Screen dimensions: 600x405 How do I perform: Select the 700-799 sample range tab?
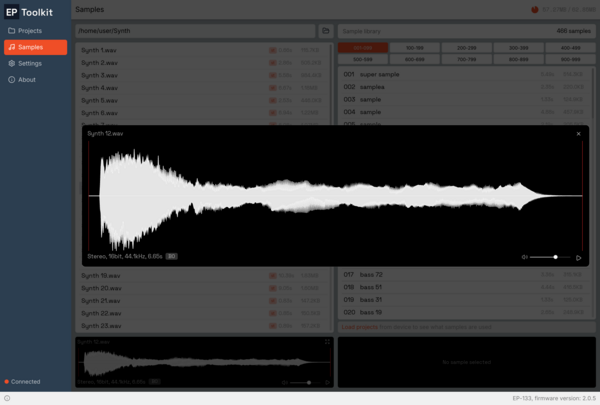tap(466, 59)
